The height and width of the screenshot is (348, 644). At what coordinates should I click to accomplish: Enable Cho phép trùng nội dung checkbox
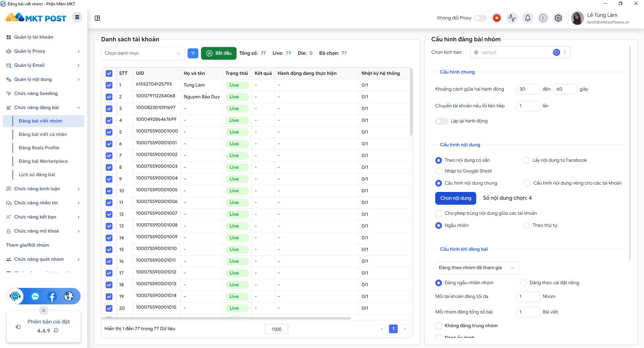pos(438,213)
